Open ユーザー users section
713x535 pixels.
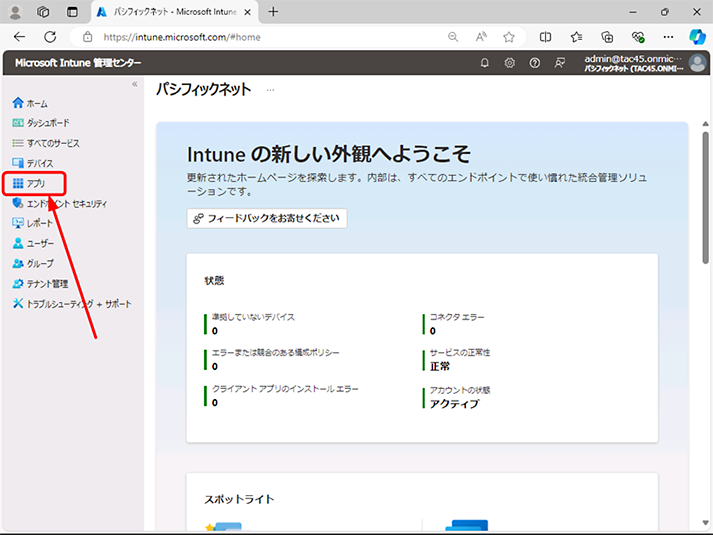[33, 243]
